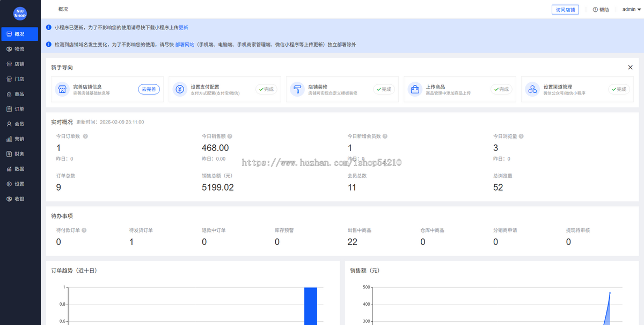Viewport: 644px width, 325px height.
Task: Click the 待付款订单 count 0
Action: pyautogui.click(x=58, y=242)
